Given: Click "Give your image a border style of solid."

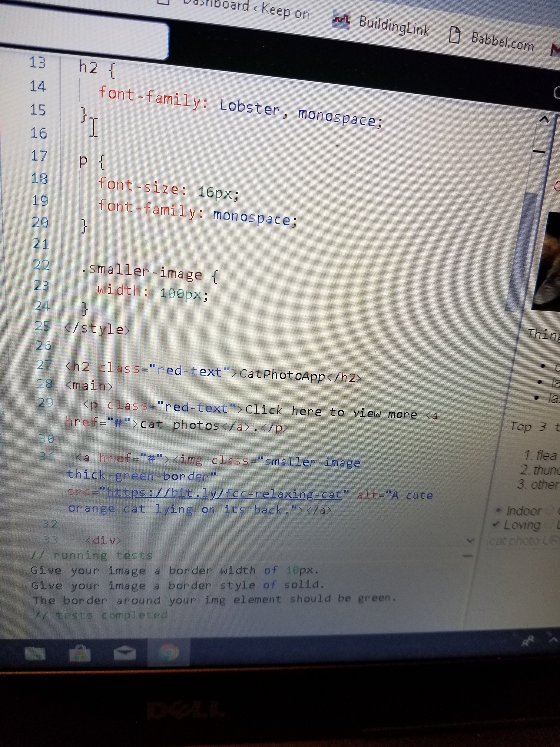Looking at the screenshot, I should [x=178, y=585].
